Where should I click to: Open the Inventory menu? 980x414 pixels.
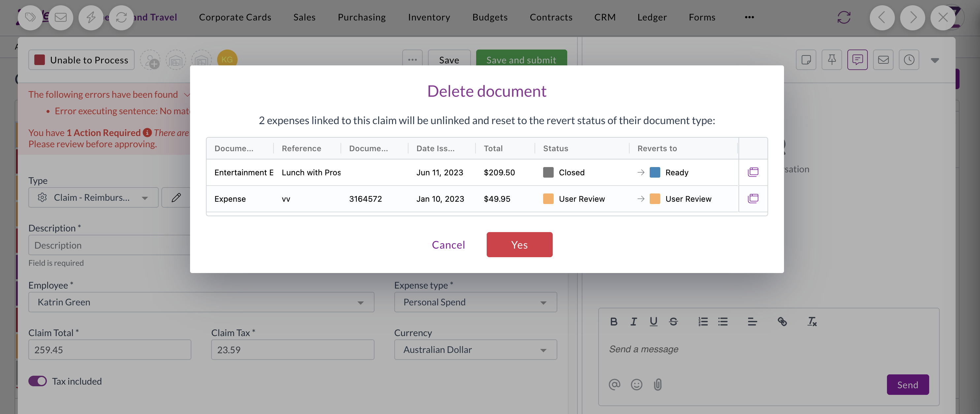pos(429,17)
